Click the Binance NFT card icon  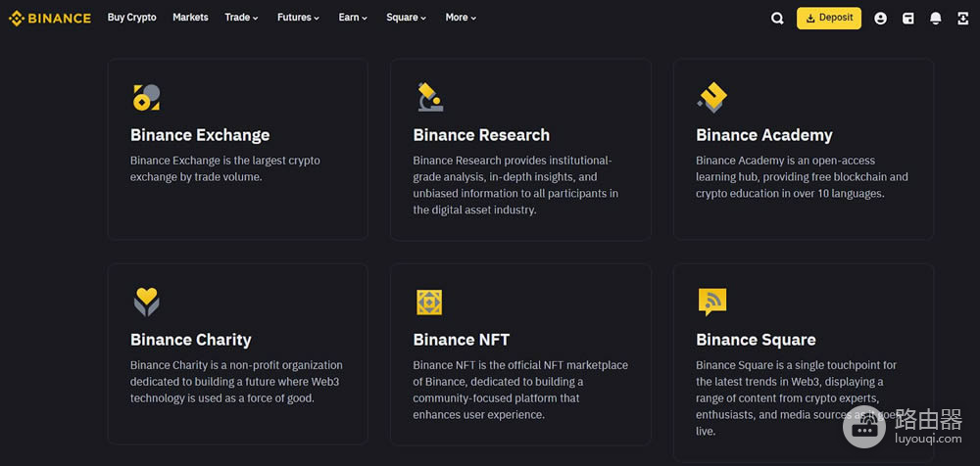click(x=429, y=303)
